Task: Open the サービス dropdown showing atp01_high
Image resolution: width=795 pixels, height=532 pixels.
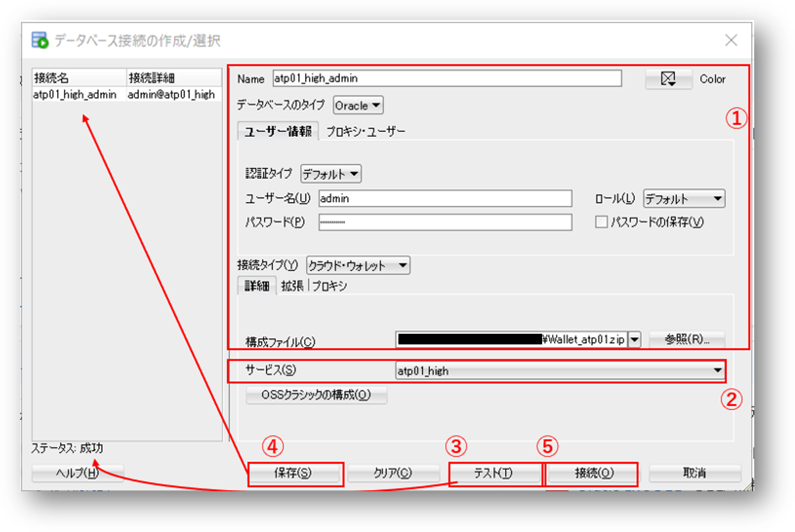Action: 718,370
